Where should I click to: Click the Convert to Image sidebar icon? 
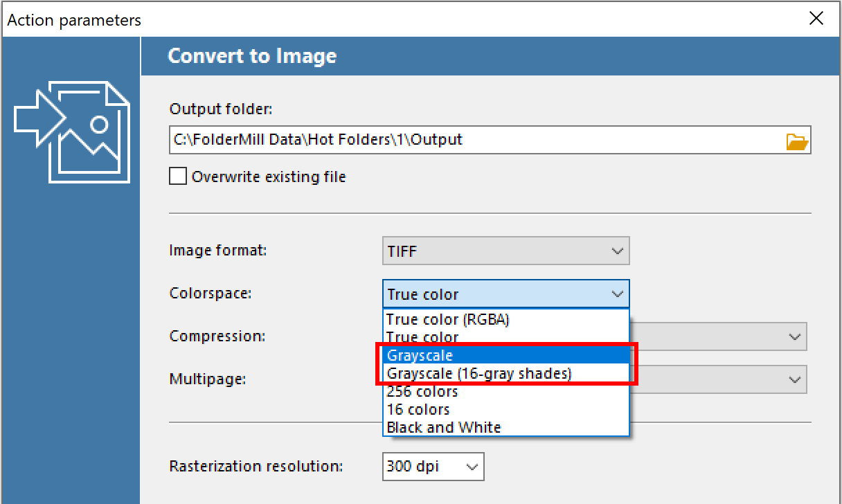(x=72, y=132)
